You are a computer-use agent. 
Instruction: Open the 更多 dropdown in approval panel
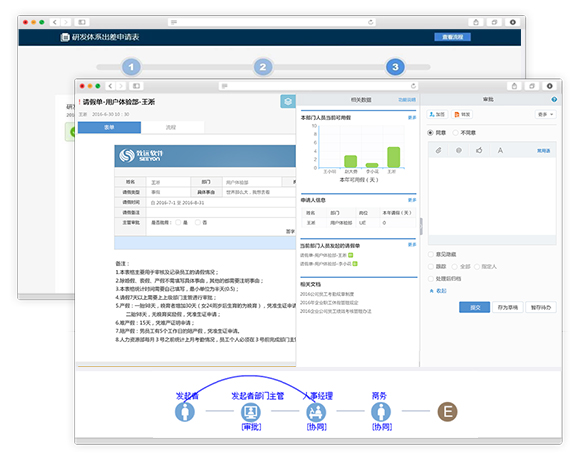pos(546,115)
